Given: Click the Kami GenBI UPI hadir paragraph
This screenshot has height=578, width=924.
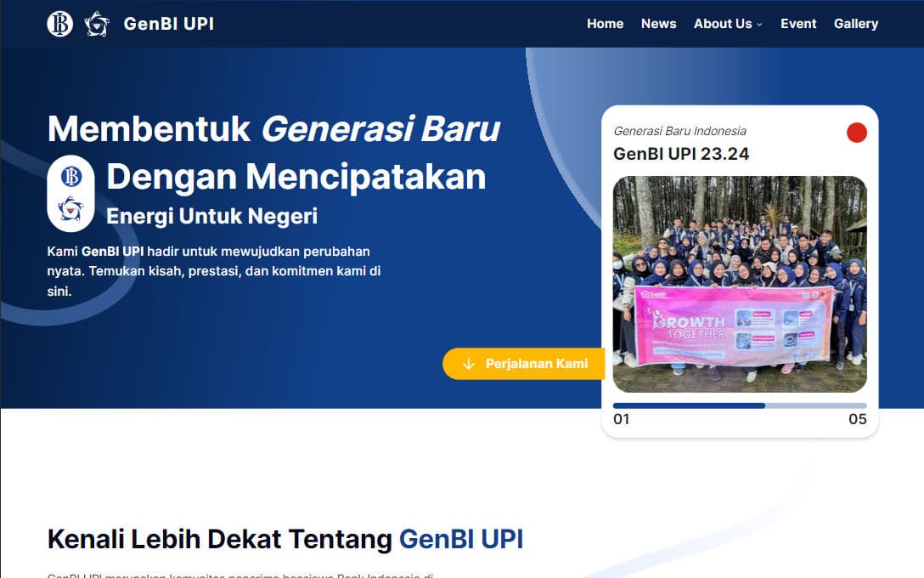Looking at the screenshot, I should (214, 271).
